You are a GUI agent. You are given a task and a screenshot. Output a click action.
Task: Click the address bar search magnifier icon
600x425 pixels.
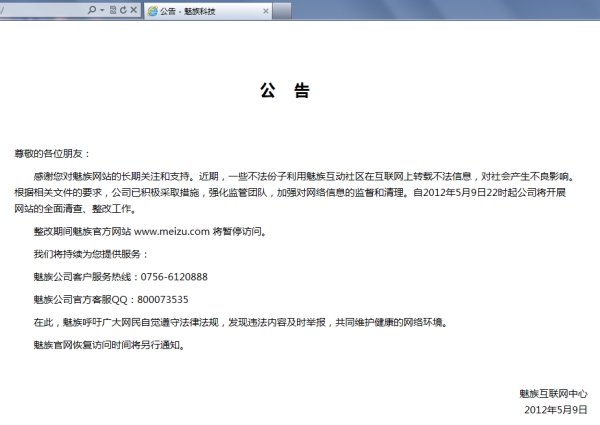click(92, 10)
